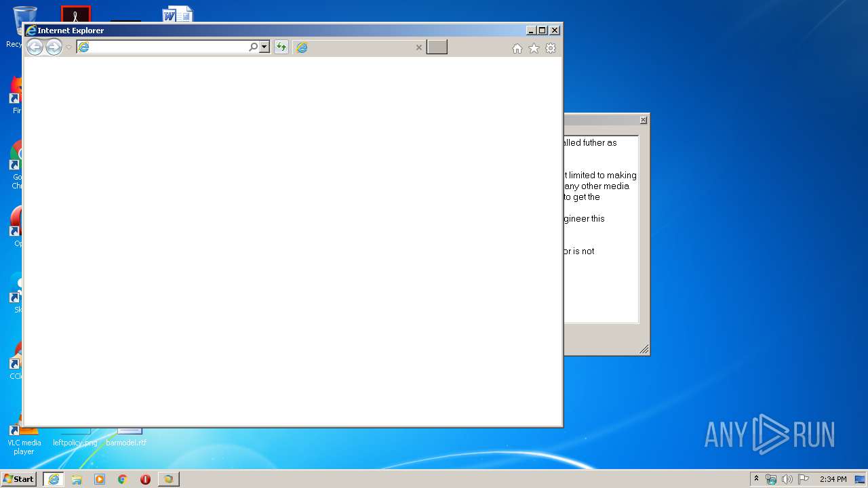Close the current Internet Explorer tab
868x488 pixels.
point(419,47)
